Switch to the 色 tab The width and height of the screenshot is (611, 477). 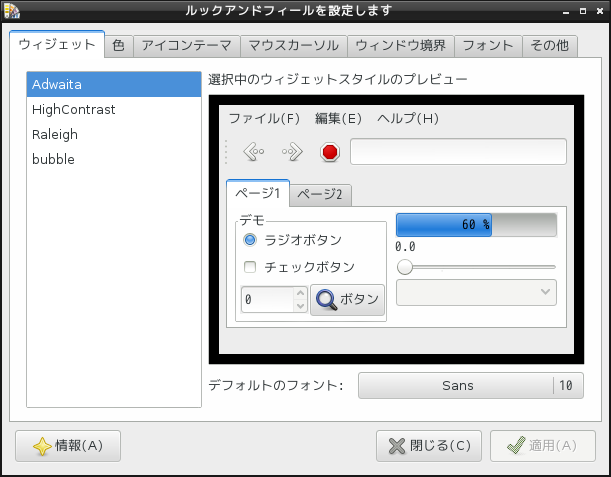pos(119,46)
